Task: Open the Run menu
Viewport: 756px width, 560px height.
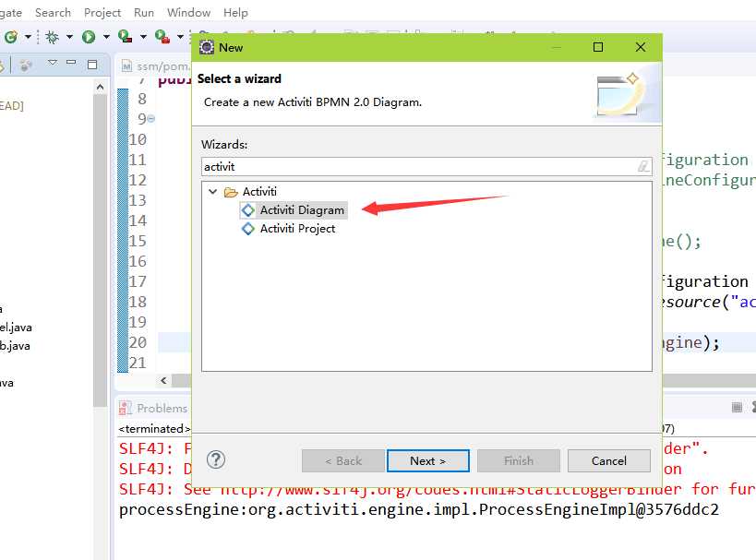Action: 144,13
